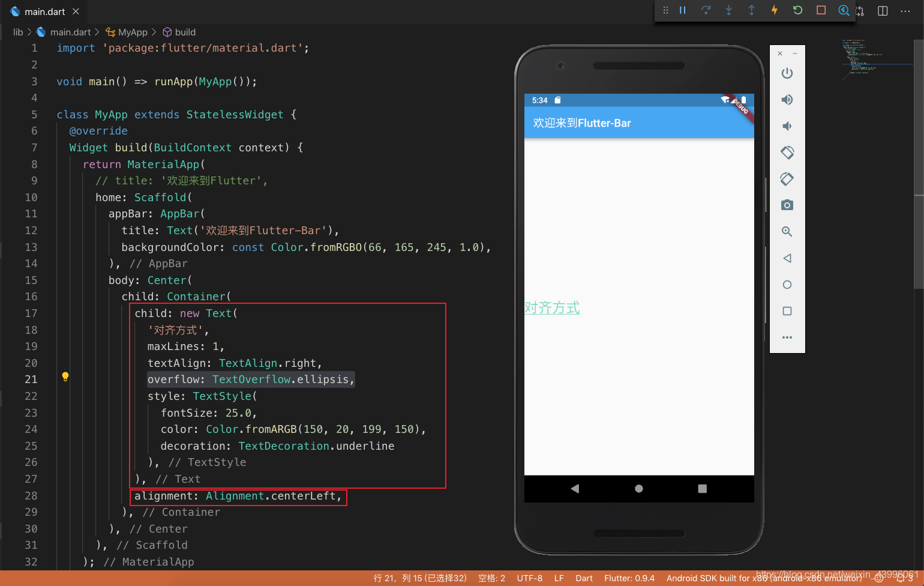Click the decoration: TextDecoration.underline line
Viewport: 924px width, 586px height.
tap(277, 446)
